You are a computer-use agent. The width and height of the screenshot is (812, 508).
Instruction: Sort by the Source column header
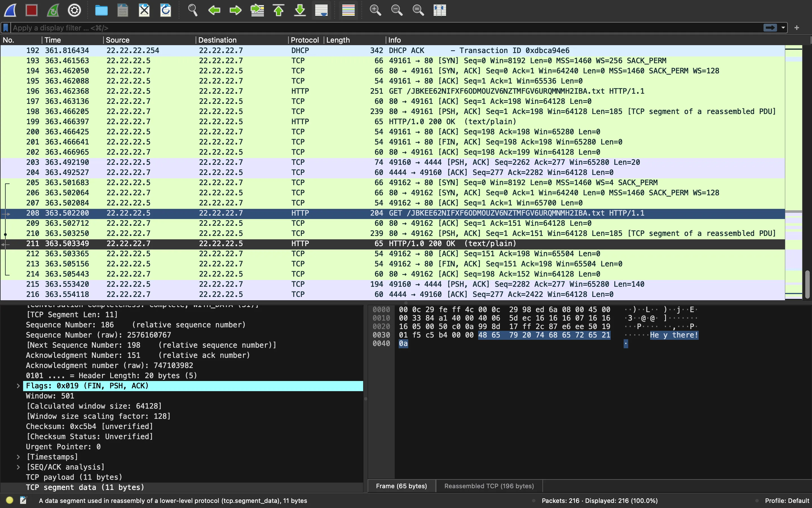pos(149,40)
